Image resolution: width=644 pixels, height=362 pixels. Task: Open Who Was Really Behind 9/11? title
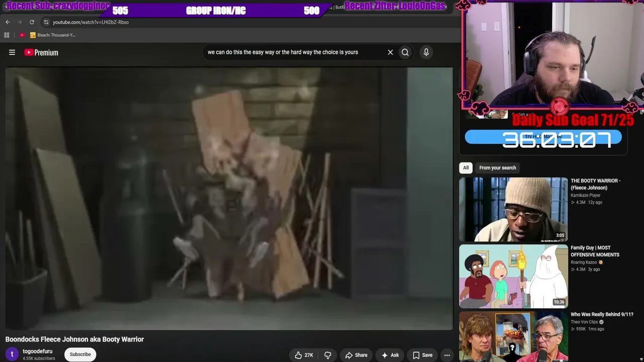[x=602, y=314]
